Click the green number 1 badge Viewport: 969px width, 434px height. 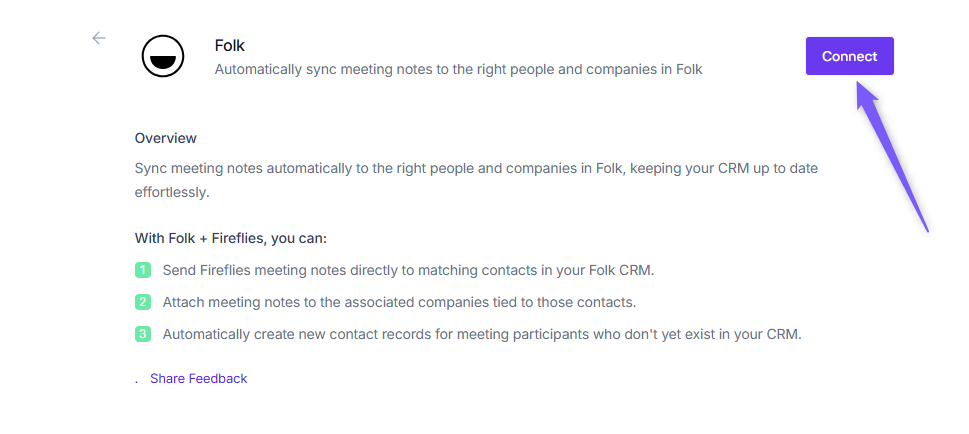(143, 270)
